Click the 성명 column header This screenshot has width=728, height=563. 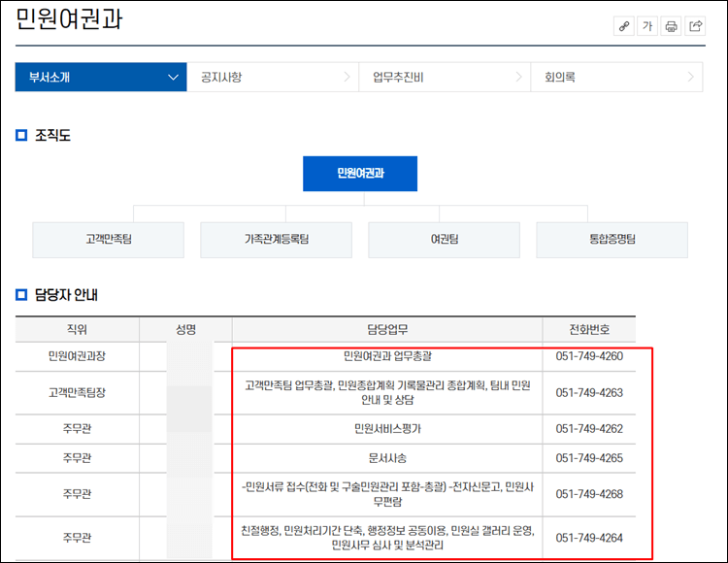(x=185, y=329)
